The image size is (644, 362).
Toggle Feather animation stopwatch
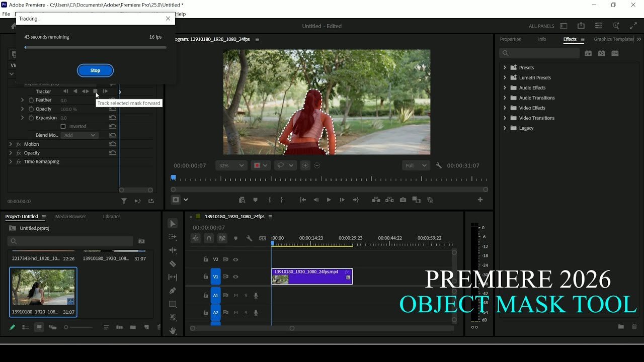[31, 100]
